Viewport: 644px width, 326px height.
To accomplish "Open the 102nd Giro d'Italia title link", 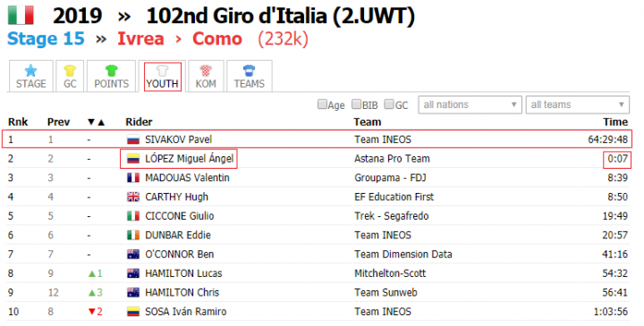I will [x=281, y=16].
